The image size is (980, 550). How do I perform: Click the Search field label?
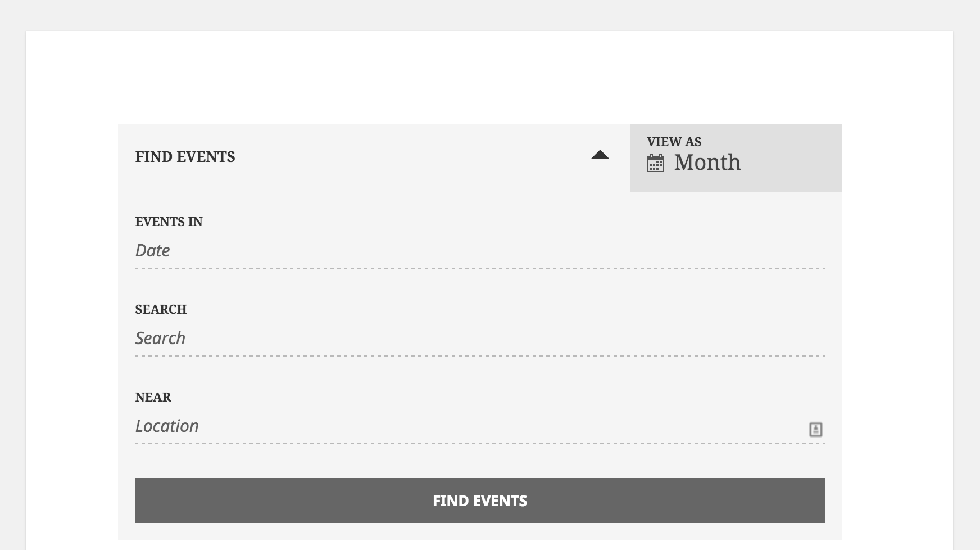coord(161,309)
